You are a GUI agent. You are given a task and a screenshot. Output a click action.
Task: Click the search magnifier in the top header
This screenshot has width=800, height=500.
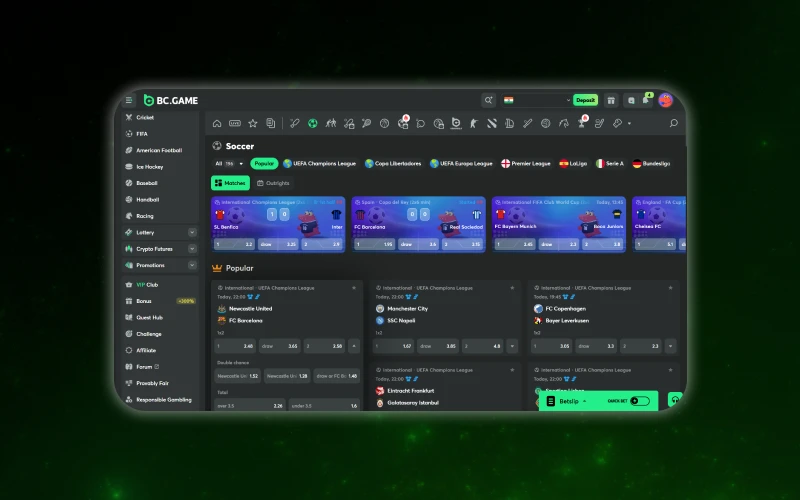(488, 100)
